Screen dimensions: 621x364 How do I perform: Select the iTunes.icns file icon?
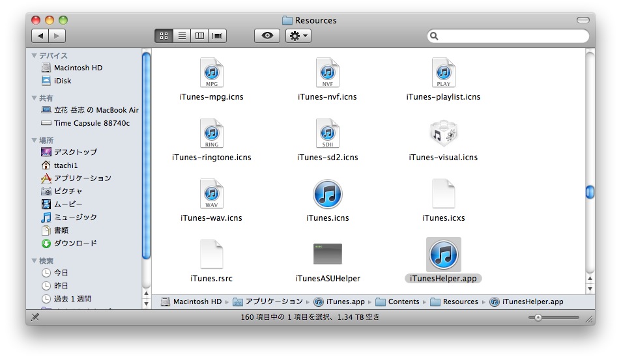click(x=327, y=194)
